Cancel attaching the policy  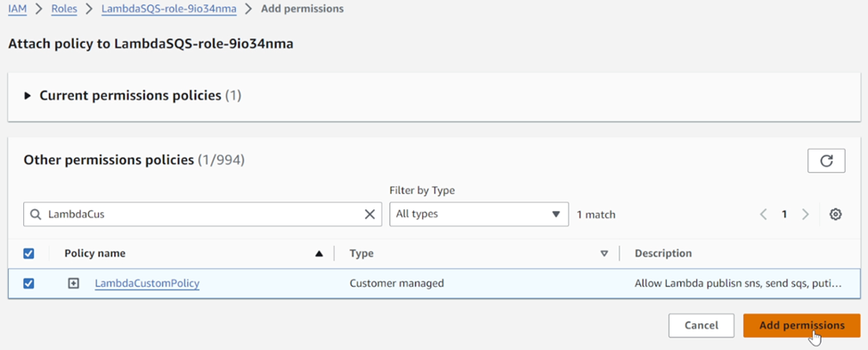coord(702,326)
